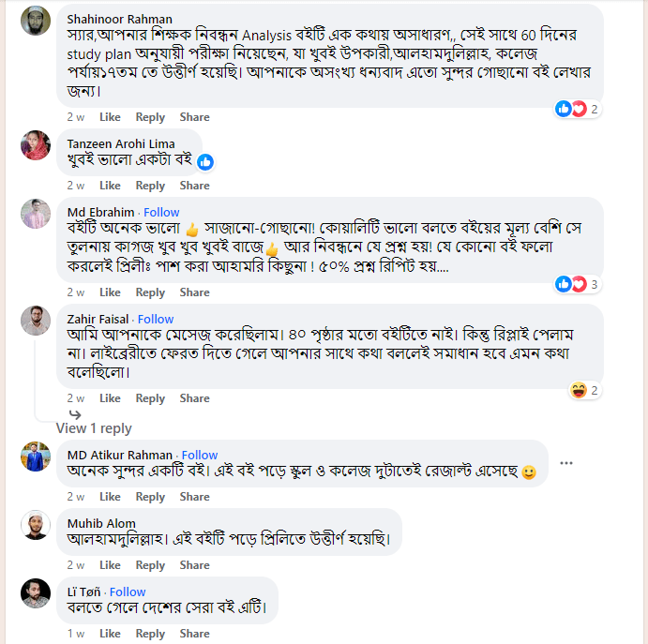Open MD Atikur Rahman's profile name link
The height and width of the screenshot is (644, 648).
[120, 455]
